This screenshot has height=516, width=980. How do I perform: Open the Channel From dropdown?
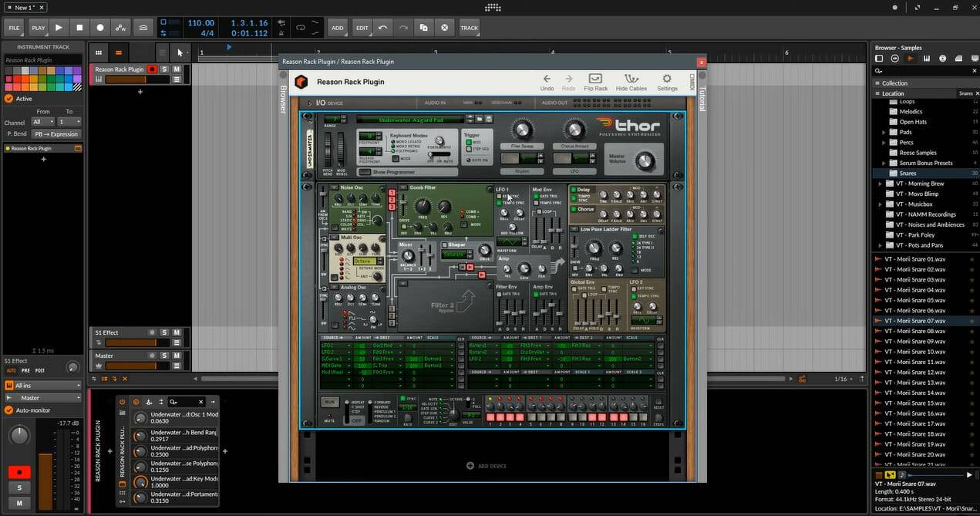click(42, 122)
